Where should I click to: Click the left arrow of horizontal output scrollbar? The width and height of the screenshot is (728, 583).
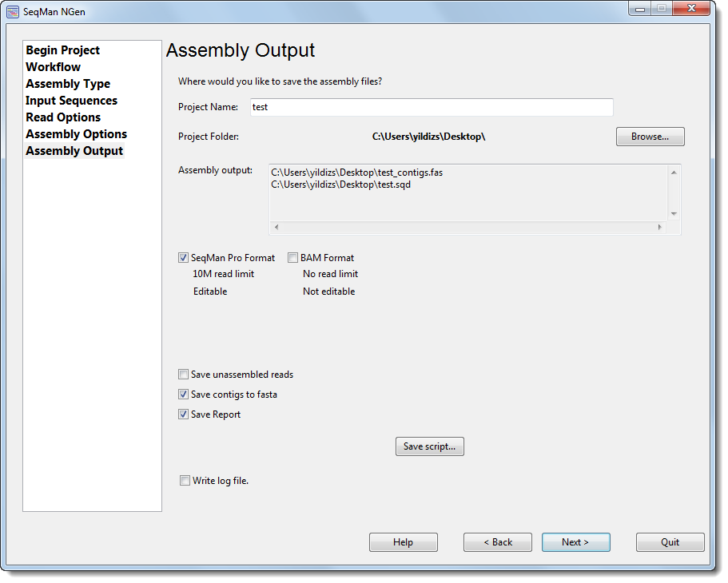[276, 227]
